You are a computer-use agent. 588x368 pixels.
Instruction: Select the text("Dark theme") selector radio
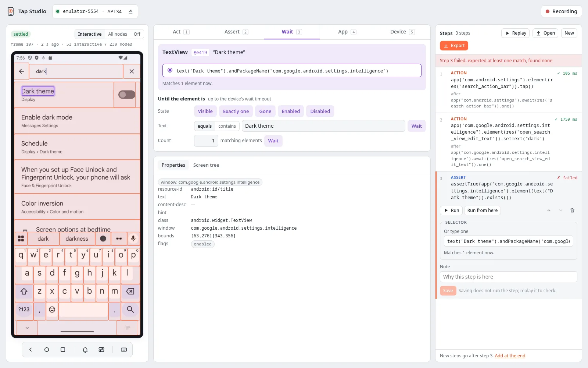(x=170, y=70)
